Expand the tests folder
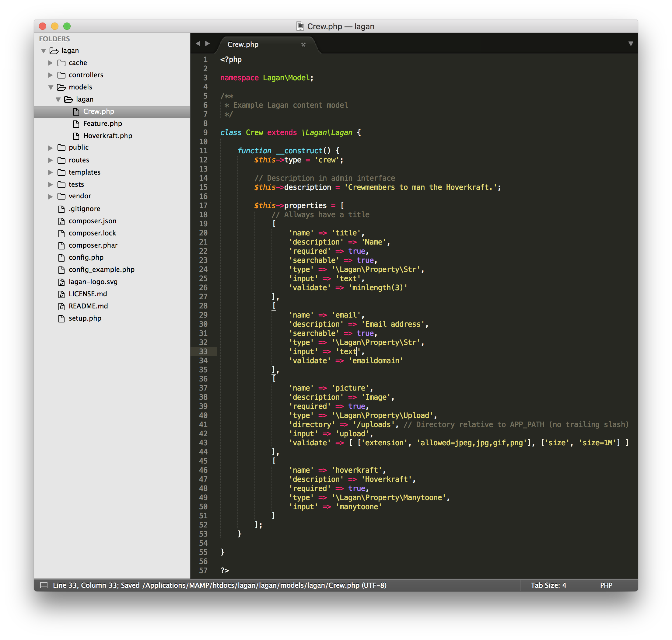This screenshot has width=672, height=640. tap(51, 185)
